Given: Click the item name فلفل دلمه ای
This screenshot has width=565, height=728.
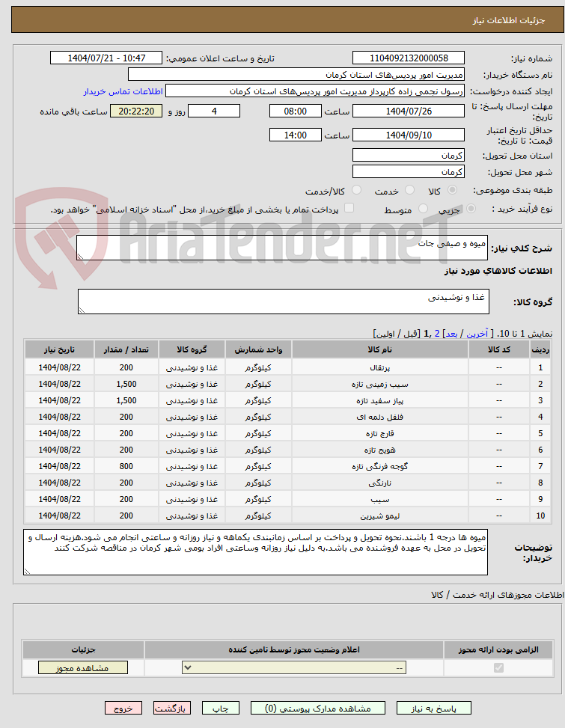Looking at the screenshot, I should pyautogui.click(x=379, y=417).
